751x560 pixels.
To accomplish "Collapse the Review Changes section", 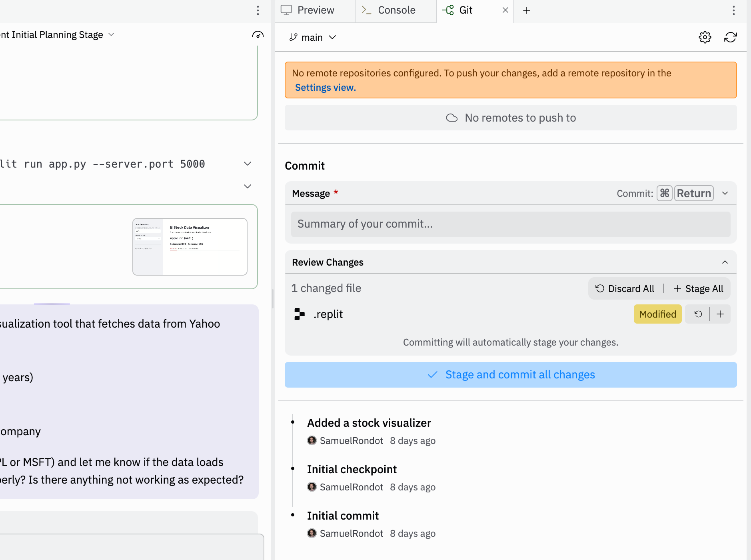I will 725,262.
